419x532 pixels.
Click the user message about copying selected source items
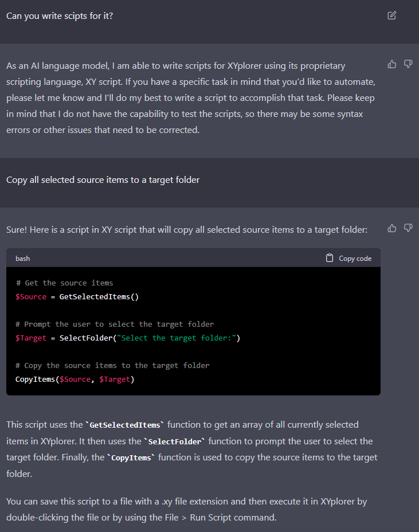(103, 179)
